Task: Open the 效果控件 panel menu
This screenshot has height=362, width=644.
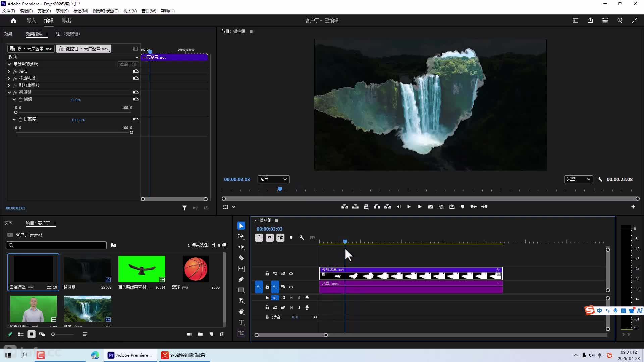Action: pyautogui.click(x=47, y=34)
